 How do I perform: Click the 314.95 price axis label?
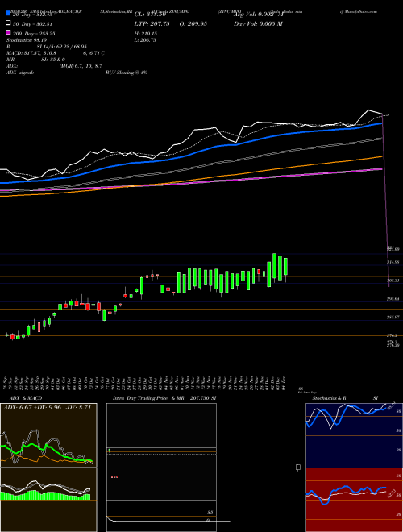(x=393, y=262)
